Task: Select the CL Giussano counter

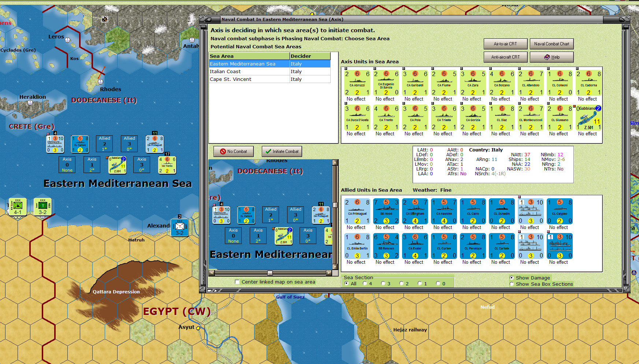Action: (560, 118)
